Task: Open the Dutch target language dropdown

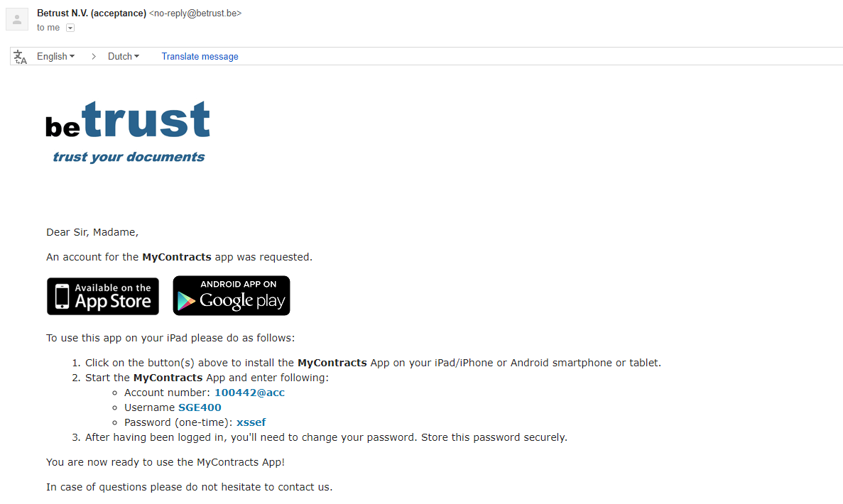Action: pyautogui.click(x=123, y=56)
